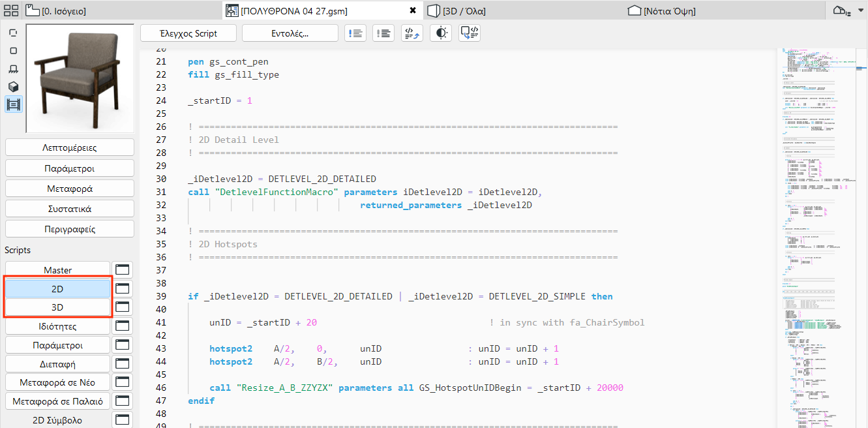
Task: Open the Ιδιότητες script section
Action: pyautogui.click(x=57, y=326)
